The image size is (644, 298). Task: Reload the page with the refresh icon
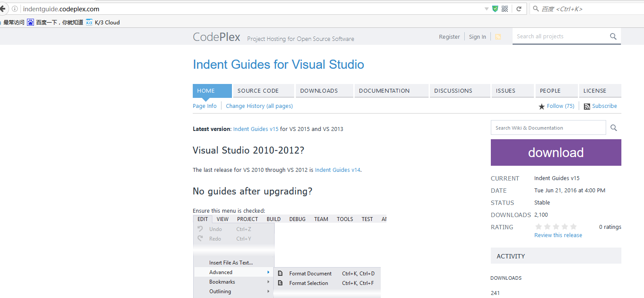(x=519, y=9)
